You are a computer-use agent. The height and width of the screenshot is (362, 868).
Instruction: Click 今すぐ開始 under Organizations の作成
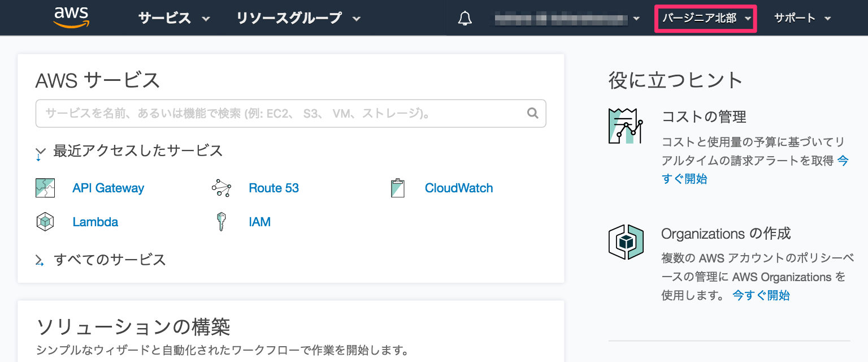click(x=761, y=295)
